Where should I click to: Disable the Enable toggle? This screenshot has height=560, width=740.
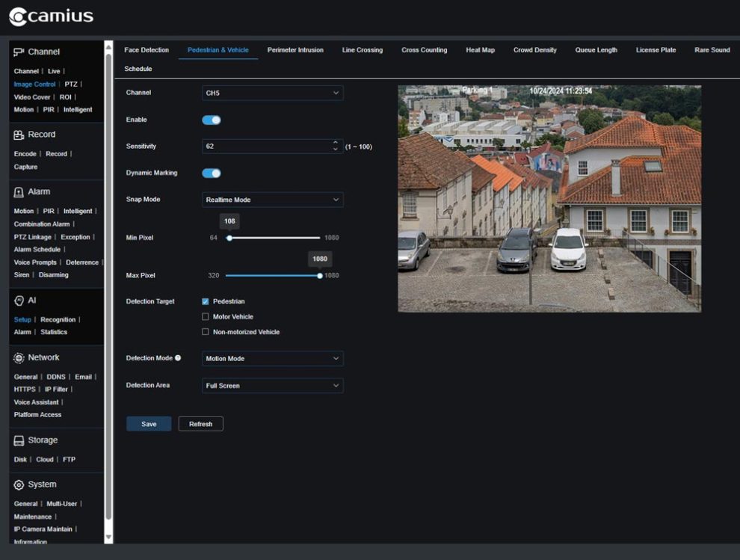pos(211,120)
